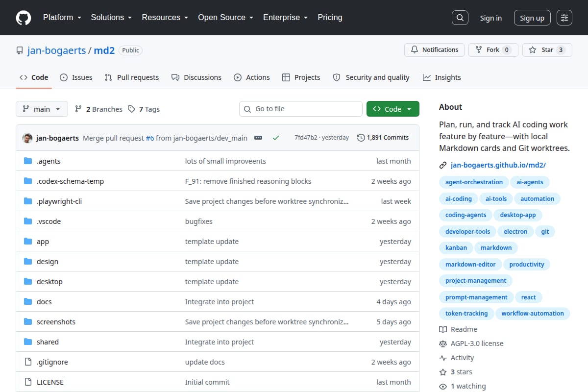This screenshot has height=392, width=588.
Task: Open the LICENSE file
Action: (50, 382)
